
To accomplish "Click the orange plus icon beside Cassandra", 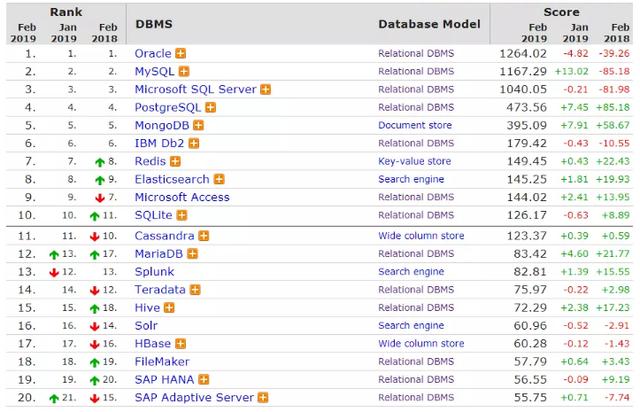I will tap(204, 236).
